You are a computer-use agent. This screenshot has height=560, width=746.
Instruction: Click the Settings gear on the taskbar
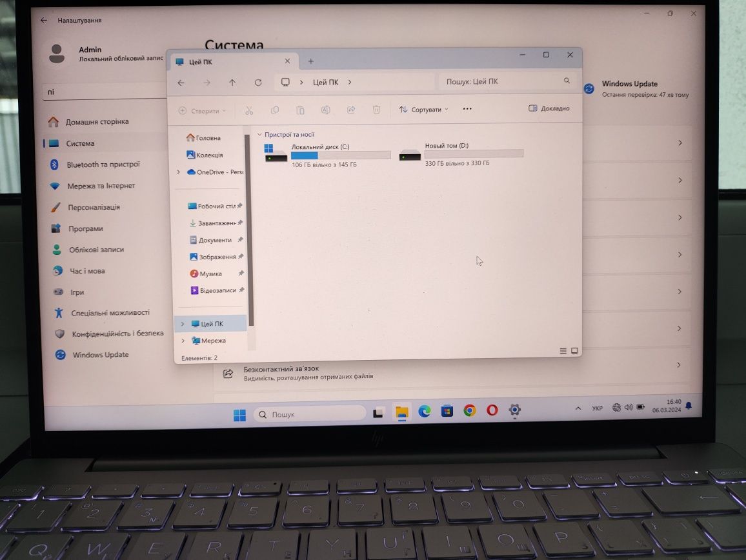pos(514,410)
